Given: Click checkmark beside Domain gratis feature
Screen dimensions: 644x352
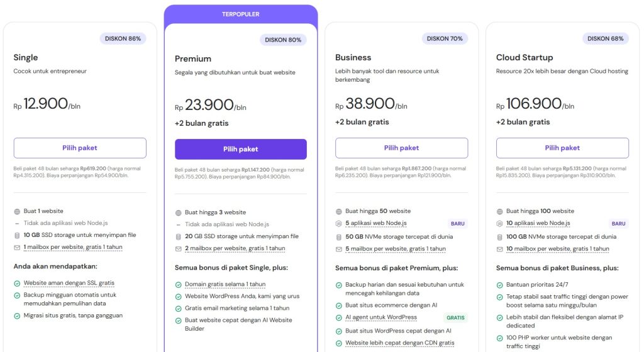Looking at the screenshot, I should [x=179, y=284].
